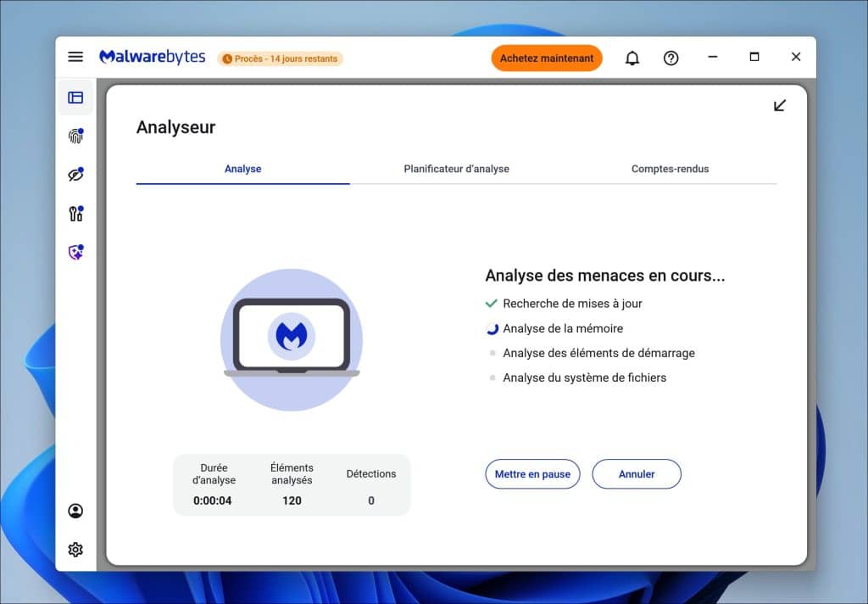This screenshot has height=604, width=868.
Task: Open the Planificateur d'analyse tab
Action: click(x=456, y=169)
